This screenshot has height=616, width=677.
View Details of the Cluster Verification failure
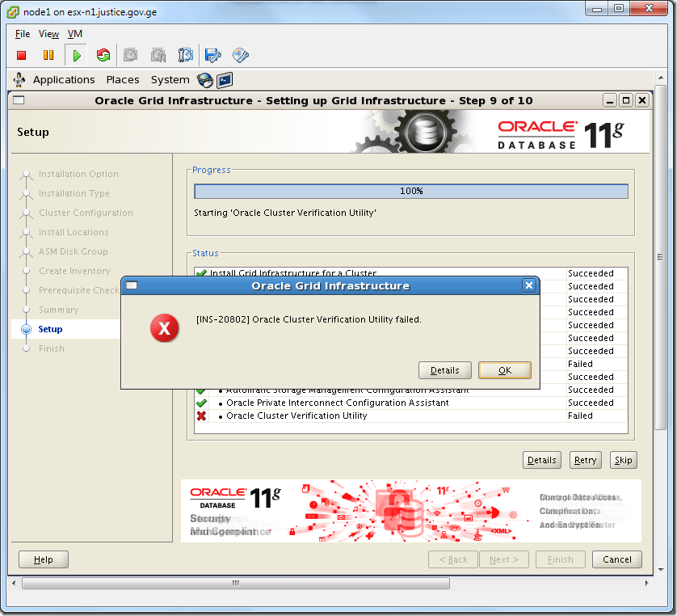(445, 369)
